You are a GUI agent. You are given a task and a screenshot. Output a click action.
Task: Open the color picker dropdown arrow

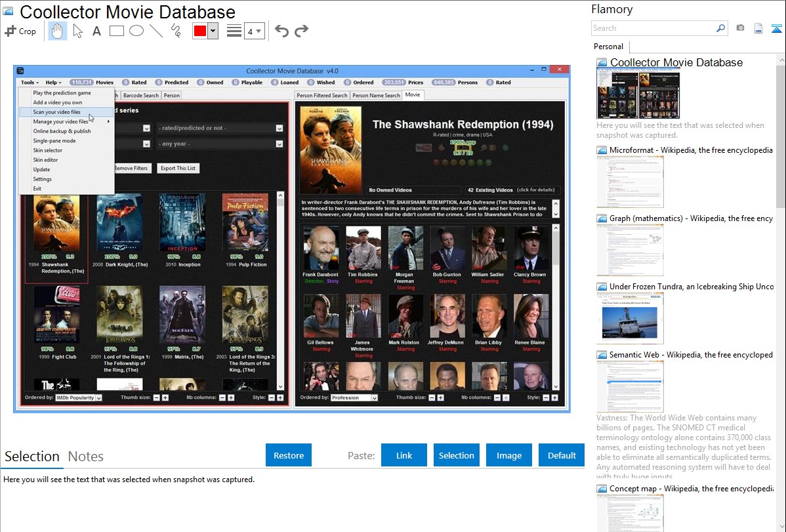pos(213,31)
